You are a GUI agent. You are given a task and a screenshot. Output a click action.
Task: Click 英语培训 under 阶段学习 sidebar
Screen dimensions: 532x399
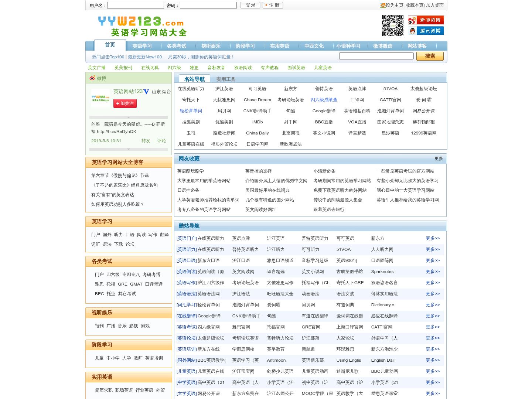(x=154, y=358)
